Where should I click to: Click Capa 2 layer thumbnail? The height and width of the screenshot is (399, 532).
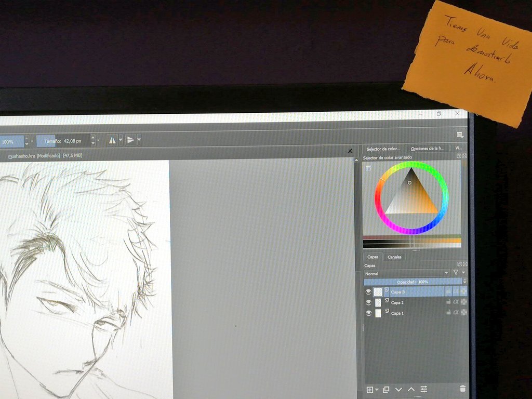pos(378,302)
